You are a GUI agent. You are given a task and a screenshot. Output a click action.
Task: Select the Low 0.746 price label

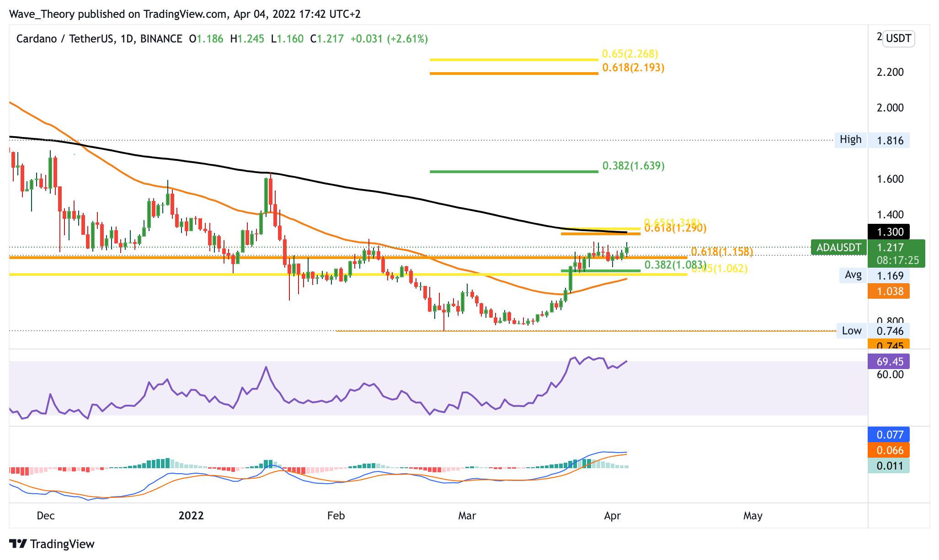pyautogui.click(x=873, y=331)
